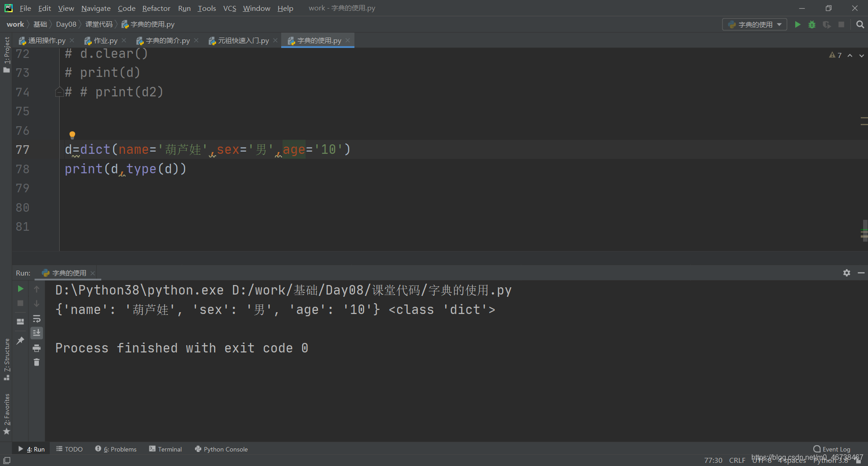The image size is (868, 466).
Task: Toggle tool window bars icon bottom-left
Action: pyautogui.click(x=7, y=460)
